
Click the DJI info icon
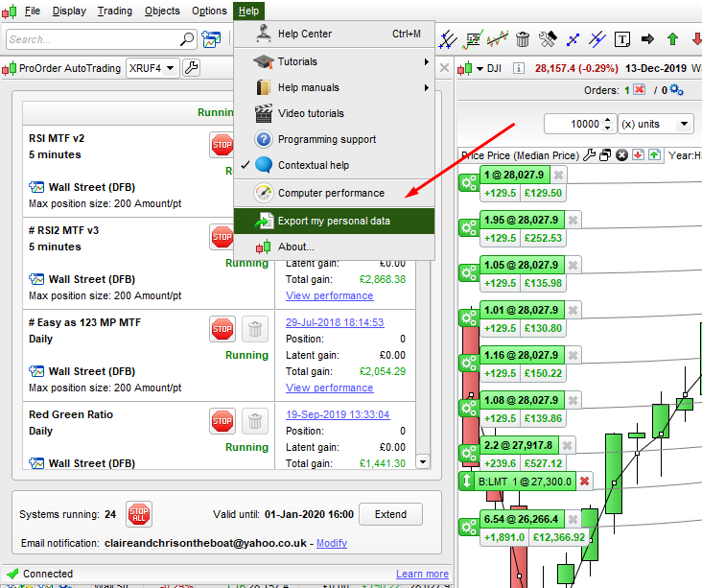[x=519, y=68]
